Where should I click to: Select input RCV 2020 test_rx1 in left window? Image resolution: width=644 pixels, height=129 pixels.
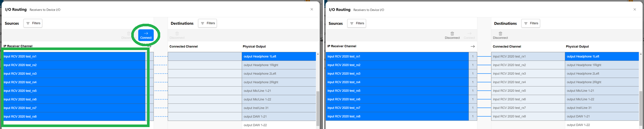pos(74,56)
